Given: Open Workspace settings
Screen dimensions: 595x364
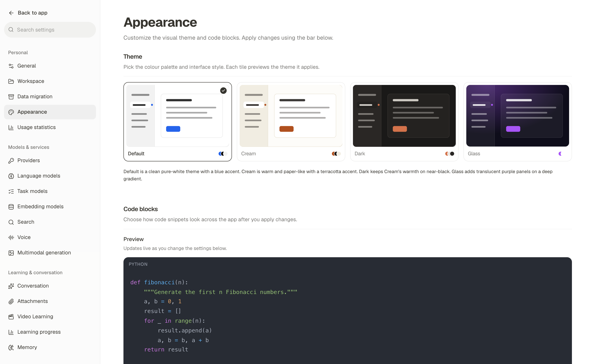Looking at the screenshot, I should point(50,81).
